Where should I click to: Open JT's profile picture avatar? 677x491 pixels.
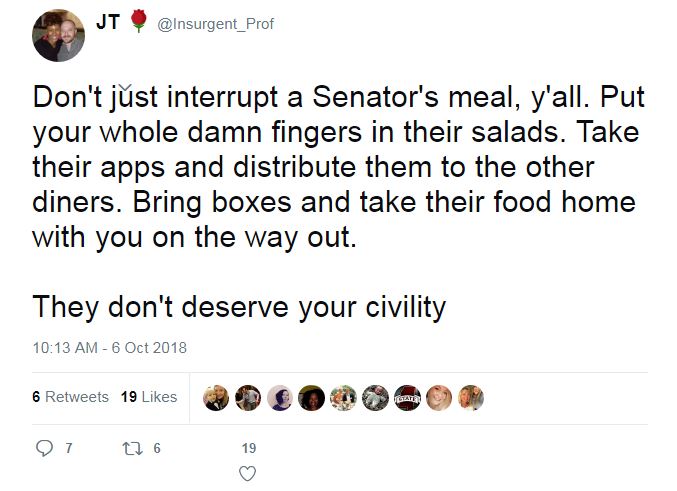61,37
